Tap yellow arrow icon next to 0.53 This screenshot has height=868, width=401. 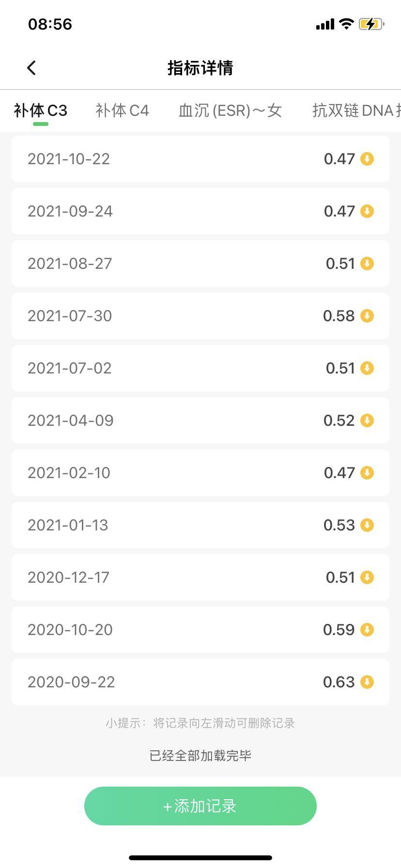coord(367,525)
